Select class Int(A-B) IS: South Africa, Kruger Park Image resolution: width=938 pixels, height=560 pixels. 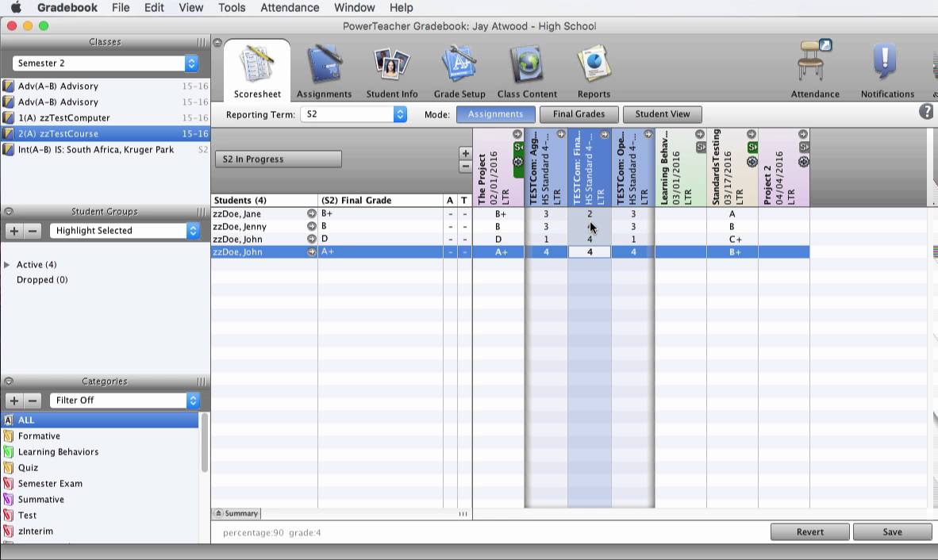click(106, 149)
